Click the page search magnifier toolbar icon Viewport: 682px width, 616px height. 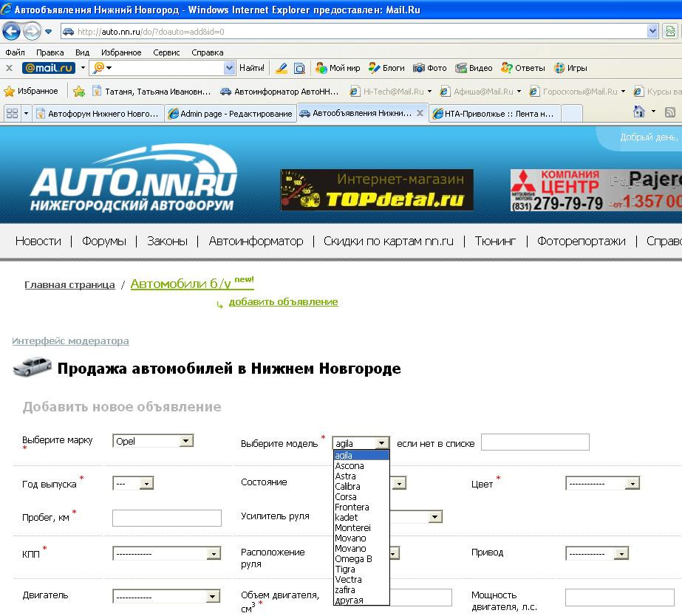tap(300, 68)
